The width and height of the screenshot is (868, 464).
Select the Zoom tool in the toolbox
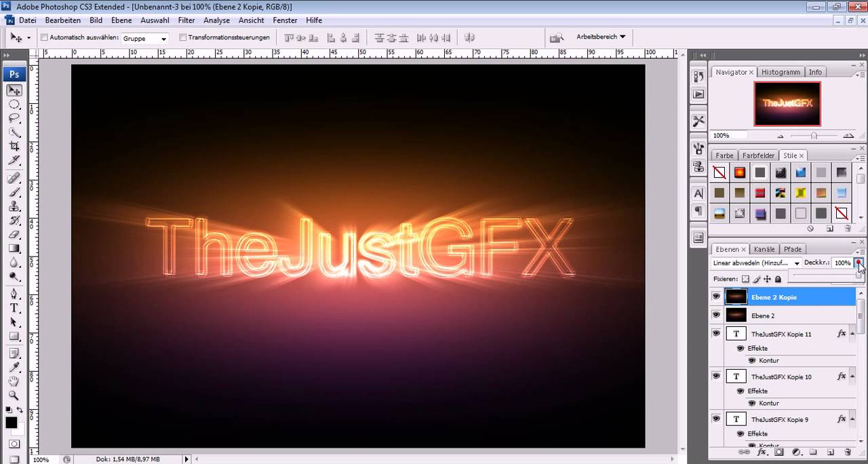(x=14, y=395)
